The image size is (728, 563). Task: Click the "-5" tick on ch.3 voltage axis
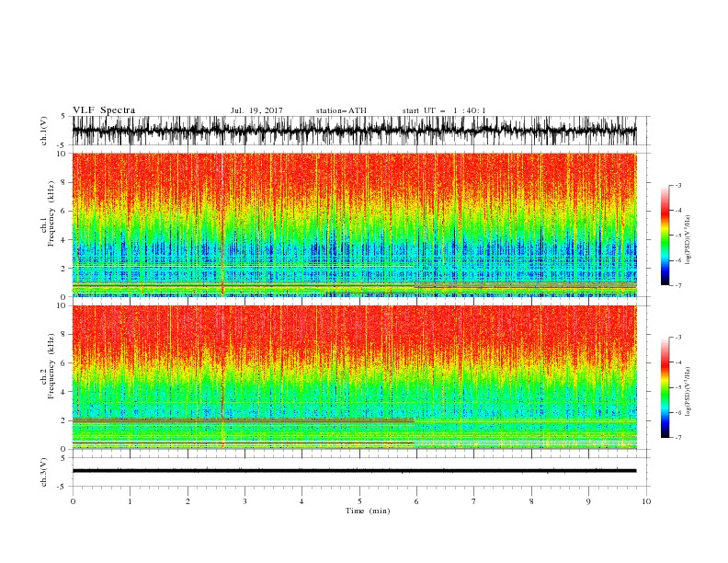(x=63, y=487)
